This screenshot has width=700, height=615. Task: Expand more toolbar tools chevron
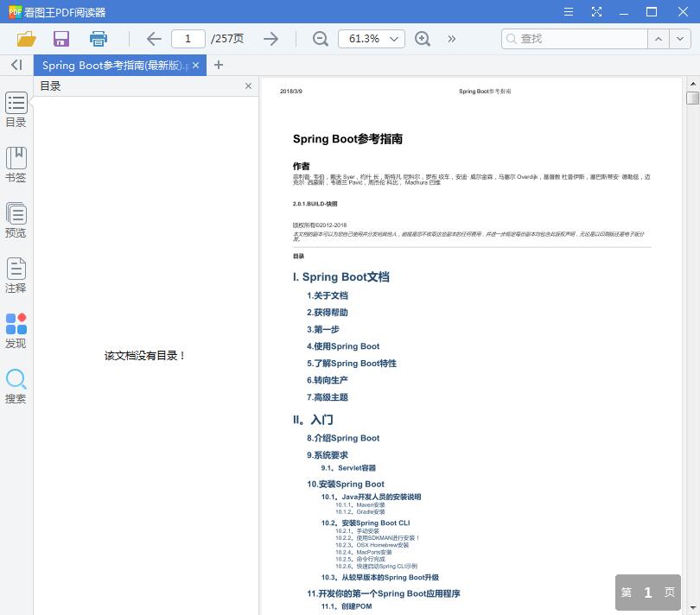coord(452,39)
